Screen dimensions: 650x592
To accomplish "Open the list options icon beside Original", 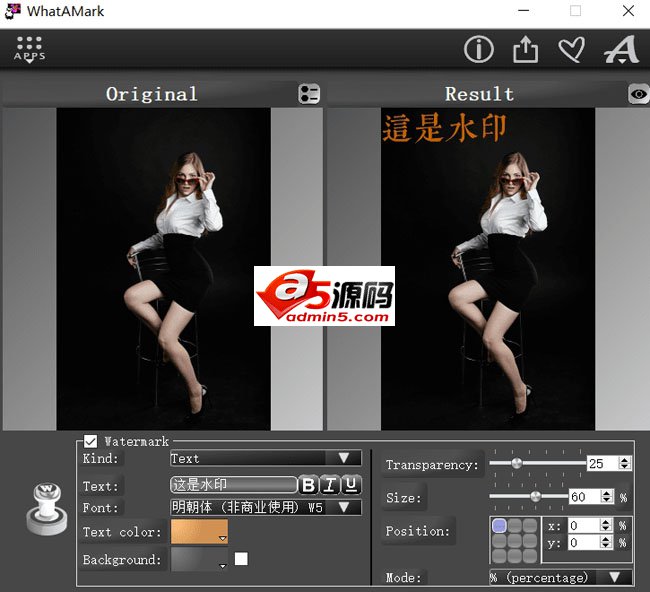I will click(309, 94).
